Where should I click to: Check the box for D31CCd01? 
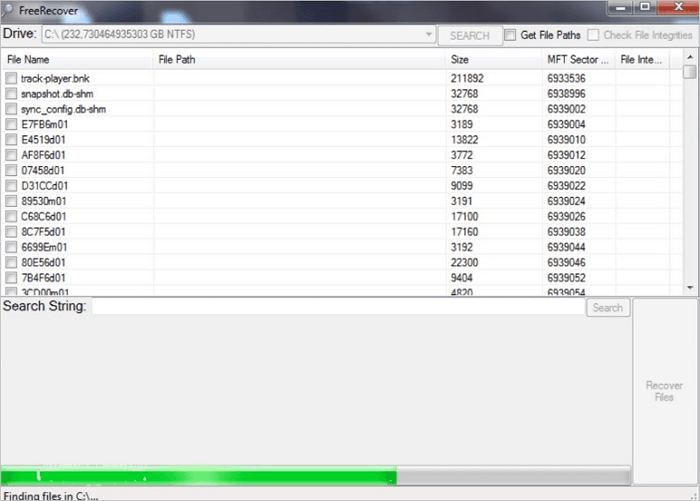pyautogui.click(x=11, y=186)
